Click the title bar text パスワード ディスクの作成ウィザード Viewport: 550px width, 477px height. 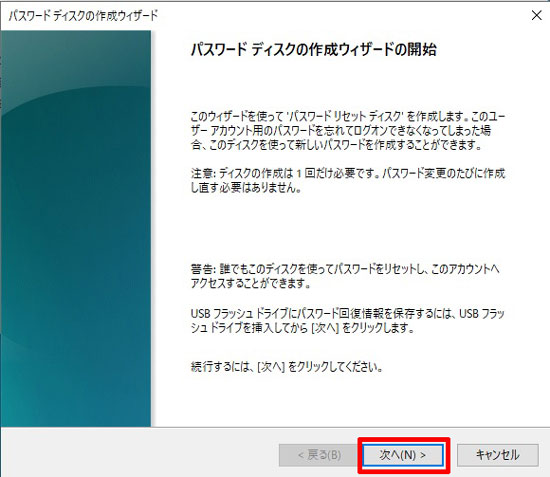(x=83, y=16)
